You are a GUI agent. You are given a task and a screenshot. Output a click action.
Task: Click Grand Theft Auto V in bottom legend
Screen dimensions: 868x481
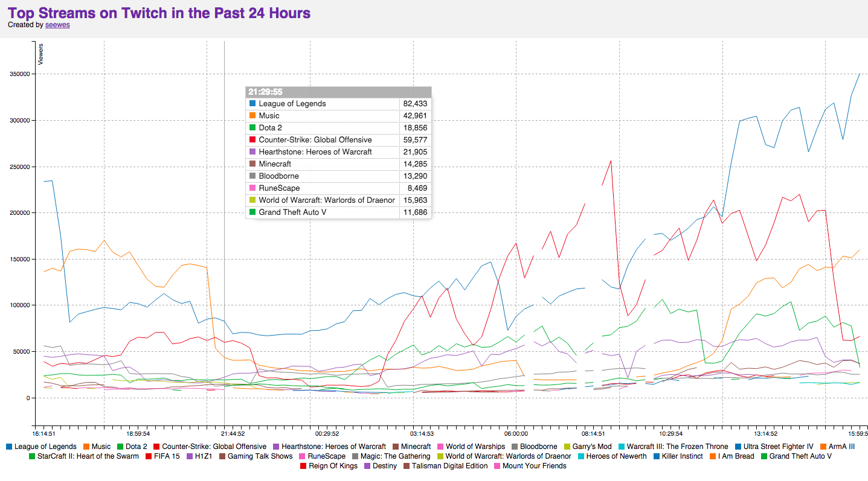796,456
